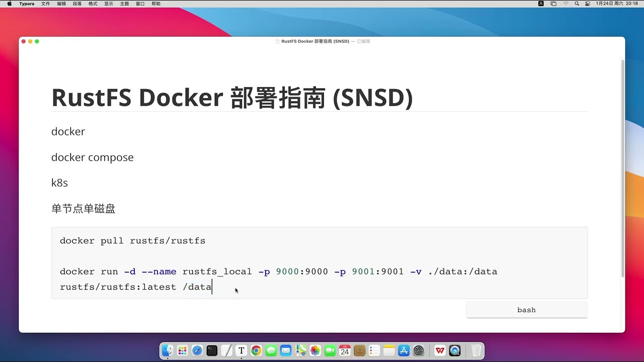Open System Preferences from the dock
This screenshot has height=362, width=644.
pos(419,350)
